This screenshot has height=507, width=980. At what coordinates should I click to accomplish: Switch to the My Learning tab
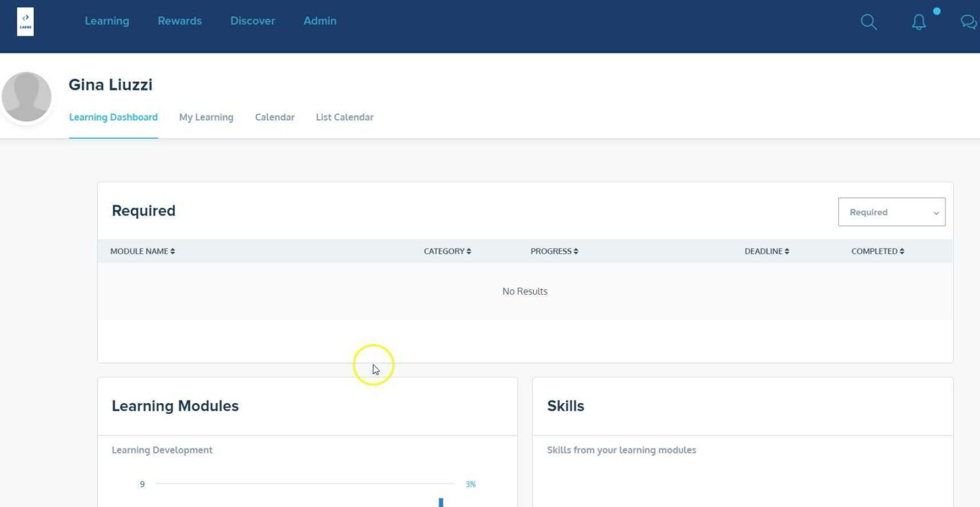206,117
